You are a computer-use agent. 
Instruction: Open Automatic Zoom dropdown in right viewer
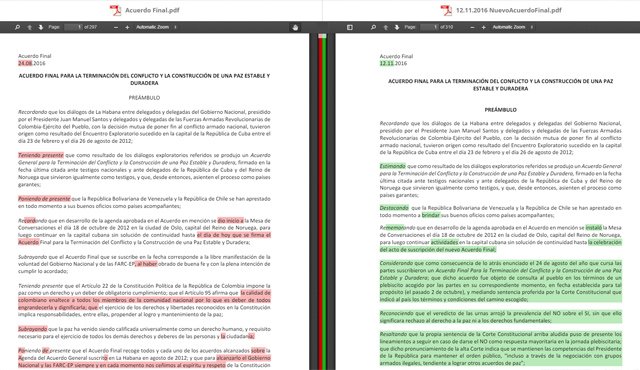pos(513,27)
